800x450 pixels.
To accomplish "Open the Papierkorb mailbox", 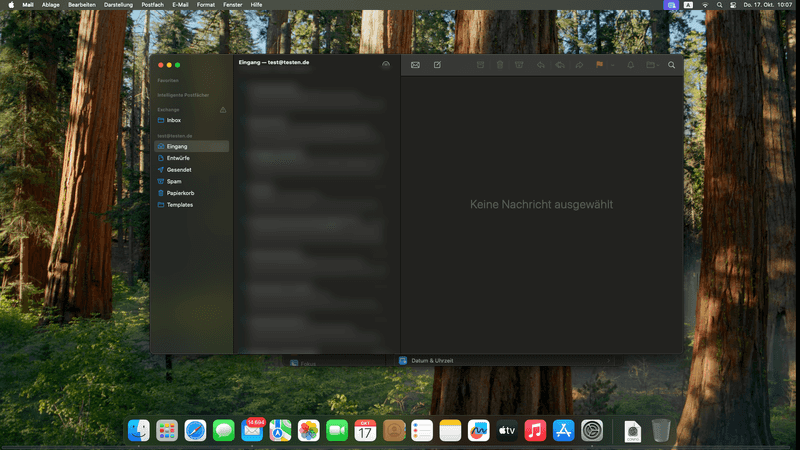I will pos(180,193).
